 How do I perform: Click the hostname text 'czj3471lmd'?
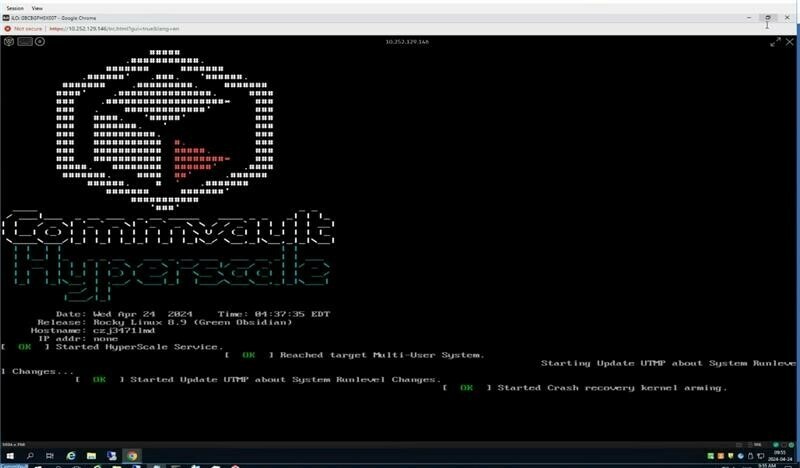pyautogui.click(x=124, y=331)
